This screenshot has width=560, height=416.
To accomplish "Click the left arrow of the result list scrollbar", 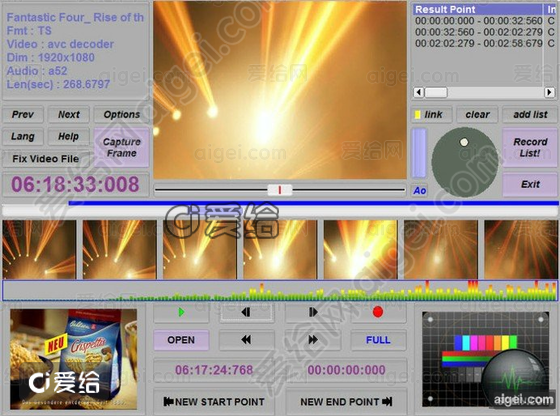I will click(x=419, y=92).
